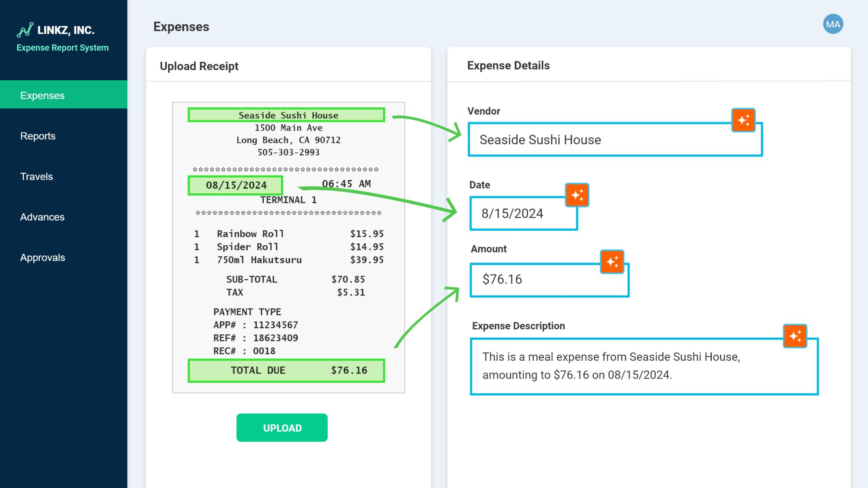
Task: Open the Advances page
Action: pyautogui.click(x=43, y=217)
